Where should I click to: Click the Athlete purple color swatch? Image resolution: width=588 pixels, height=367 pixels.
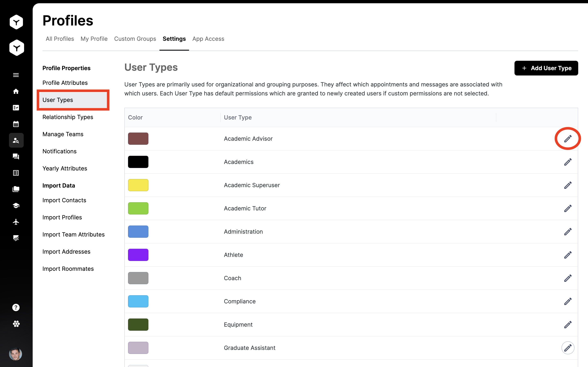pos(138,255)
